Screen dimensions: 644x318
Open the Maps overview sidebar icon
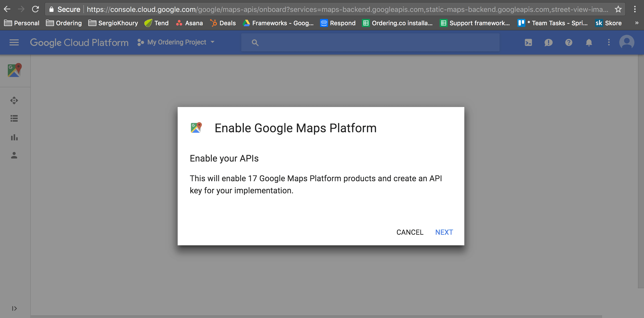(14, 100)
